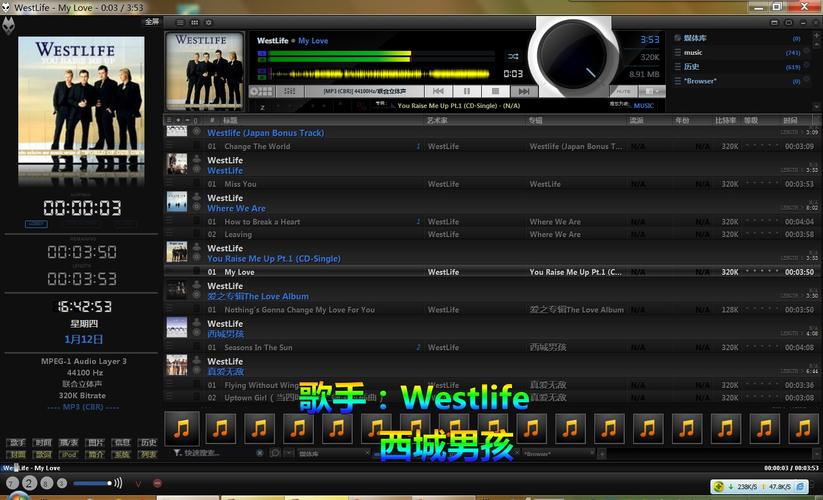Screen dimensions: 823x500
Task: Toggle shuffle playback mode icon
Action: (x=513, y=56)
